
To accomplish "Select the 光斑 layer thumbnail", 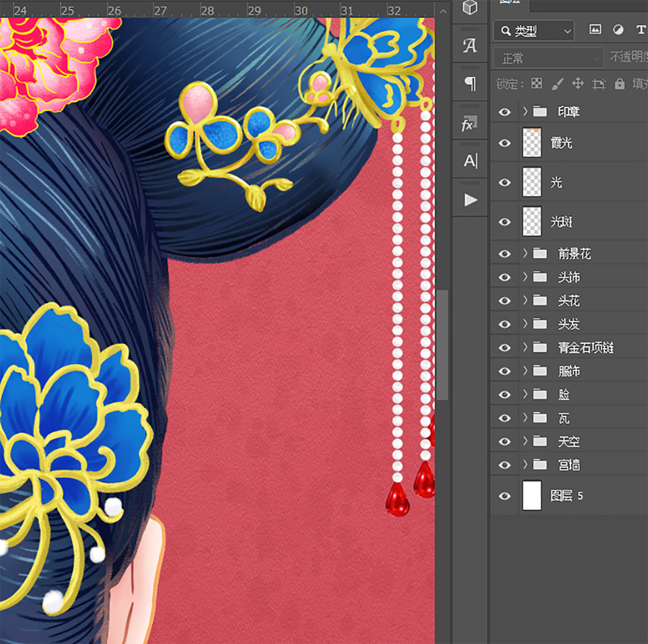I will (x=532, y=222).
